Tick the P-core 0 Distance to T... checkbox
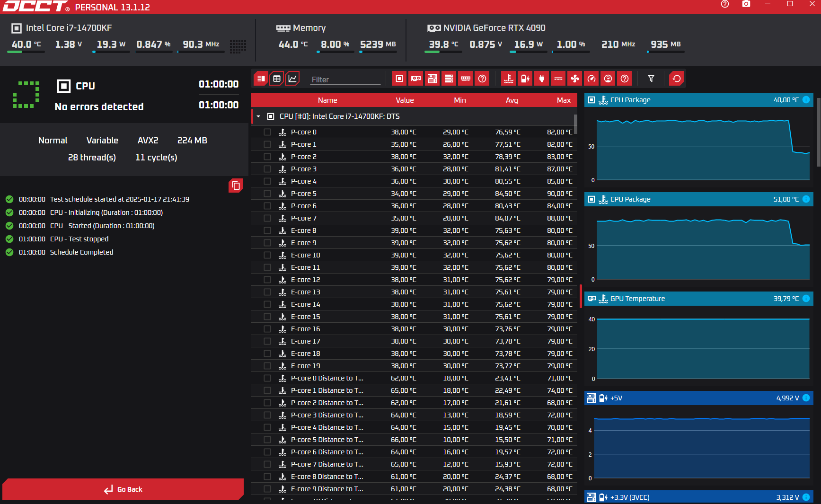821x504 pixels. pos(267,378)
